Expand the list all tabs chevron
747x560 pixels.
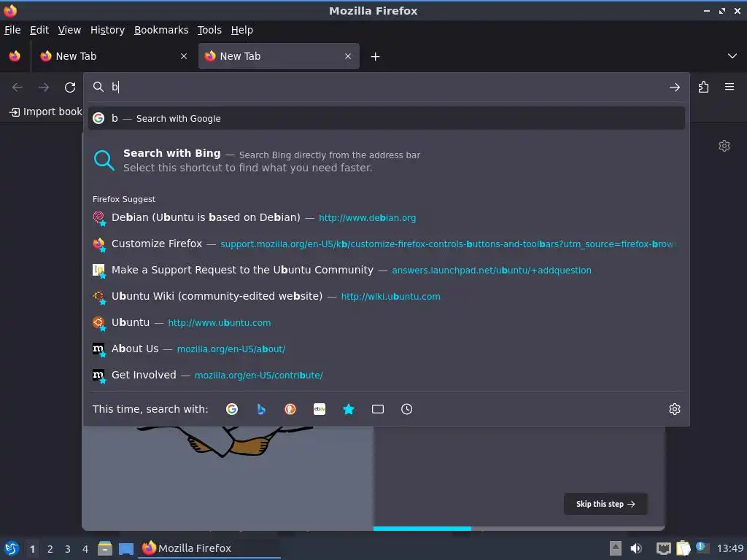point(732,56)
